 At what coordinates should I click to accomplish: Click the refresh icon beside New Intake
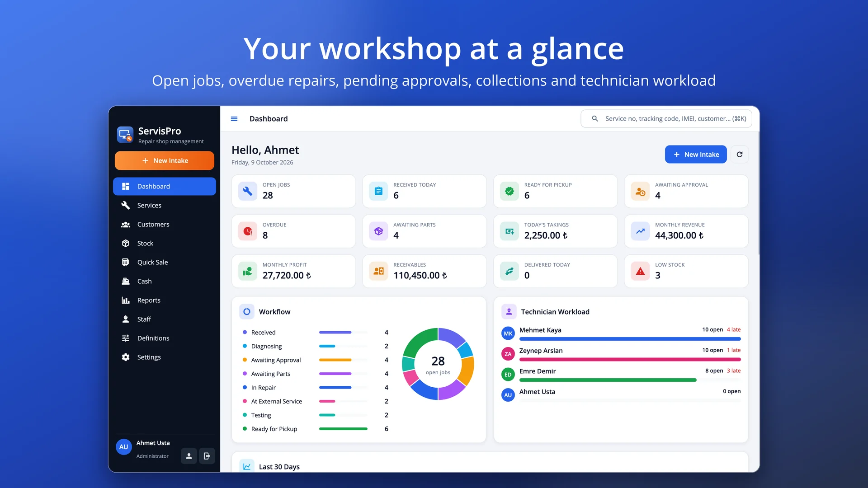tap(740, 155)
